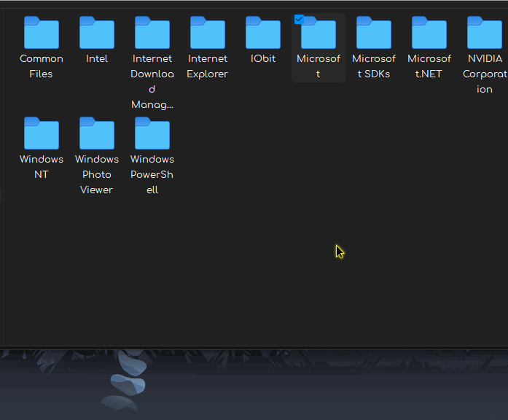Click the "Common Files" folder name
508x420 pixels.
point(42,66)
